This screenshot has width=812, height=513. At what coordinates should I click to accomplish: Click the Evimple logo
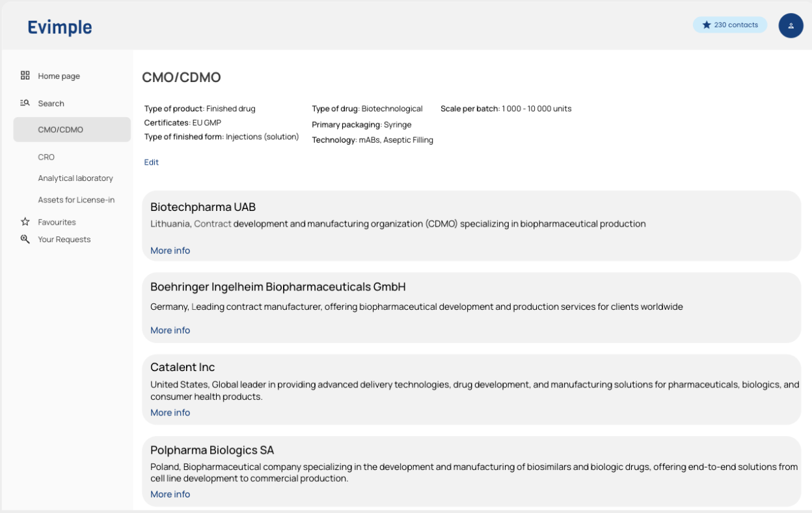[x=60, y=27]
